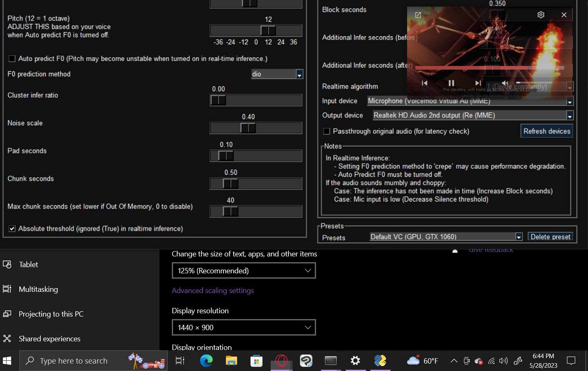Viewport: 588px width, 371px height.
Task: Switch to the Python app in taskbar
Action: [380, 361]
